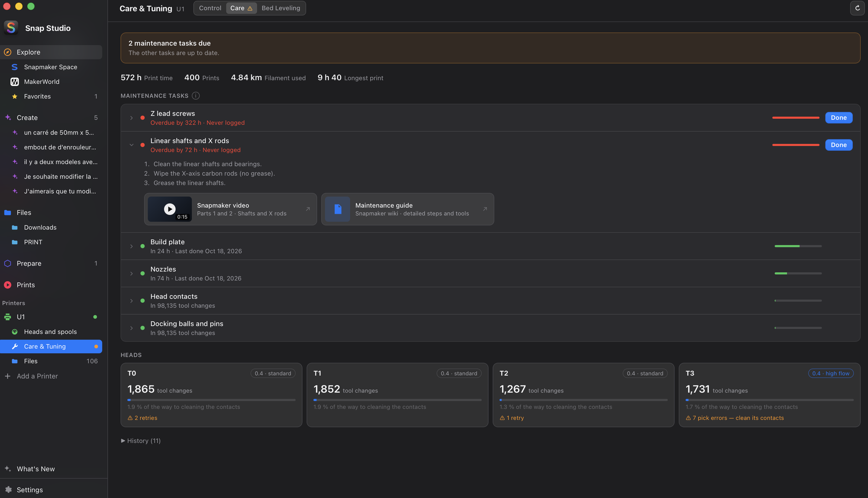Open Heads and spools page

(x=51, y=332)
